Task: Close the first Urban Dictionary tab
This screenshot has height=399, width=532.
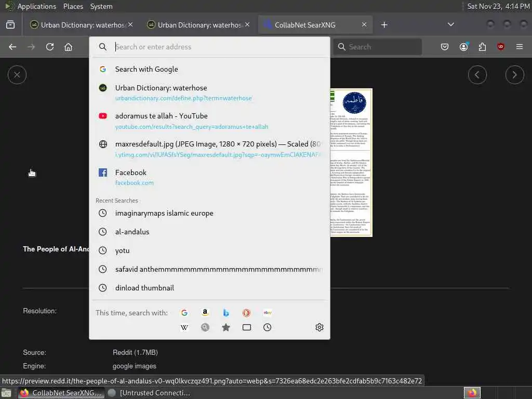Action: 130,25
